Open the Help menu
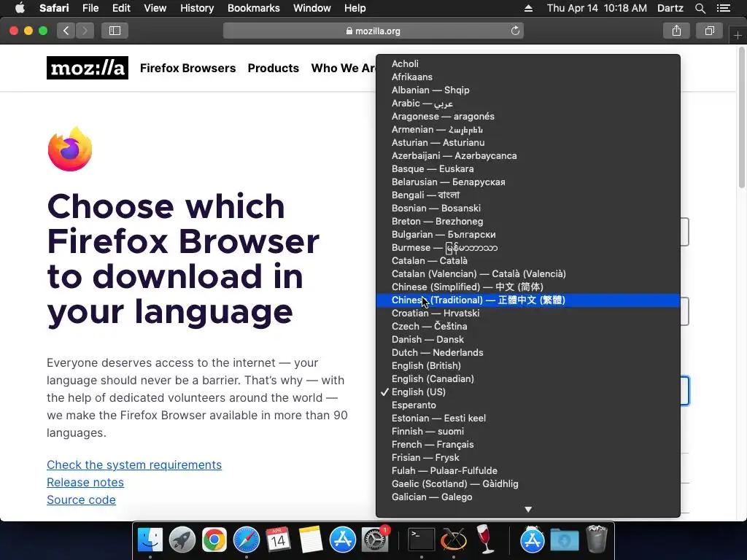Image resolution: width=747 pixels, height=560 pixels. 355,8
